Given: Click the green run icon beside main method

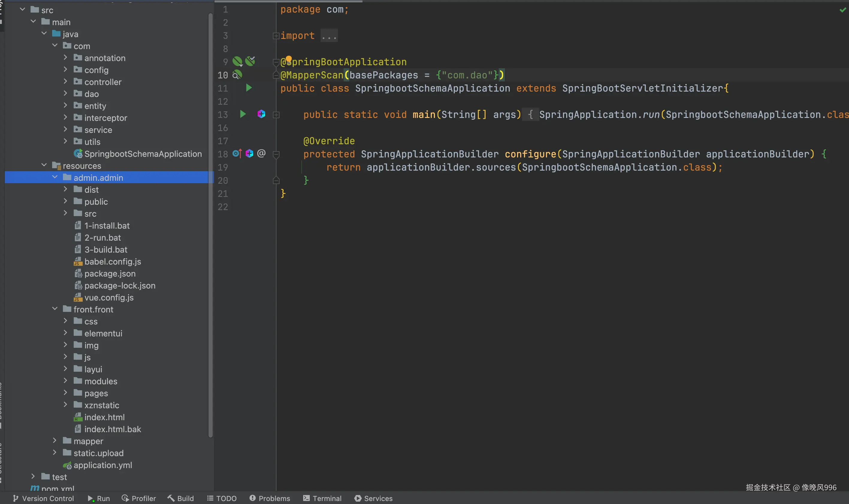Looking at the screenshot, I should [x=243, y=114].
